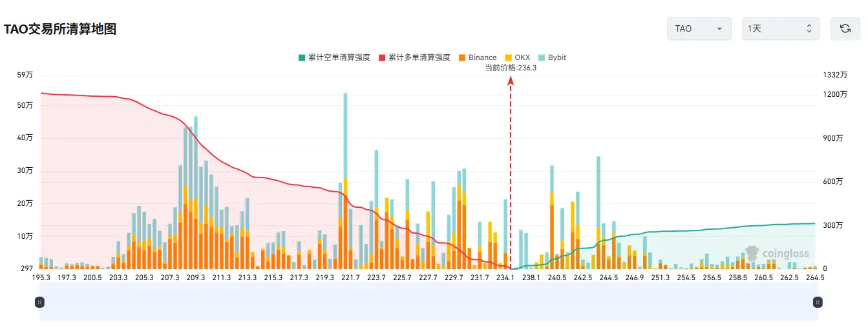Click the yellow OKX legend swatch

click(x=507, y=57)
